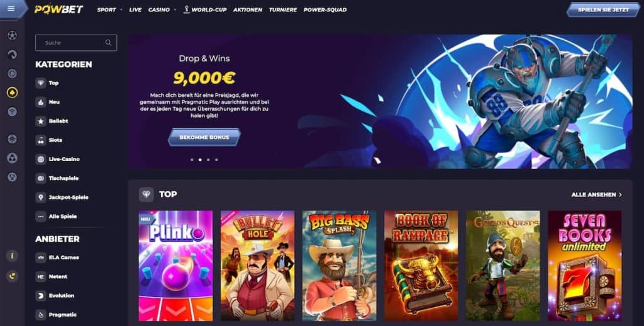Open the hamburger menu in top-left corner
This screenshot has width=644, height=326.
click(11, 9)
